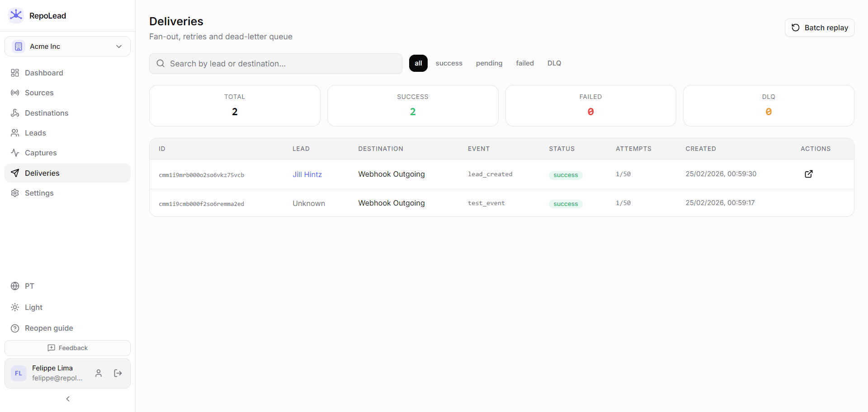
Task: Select the pending filter tab
Action: tap(489, 63)
